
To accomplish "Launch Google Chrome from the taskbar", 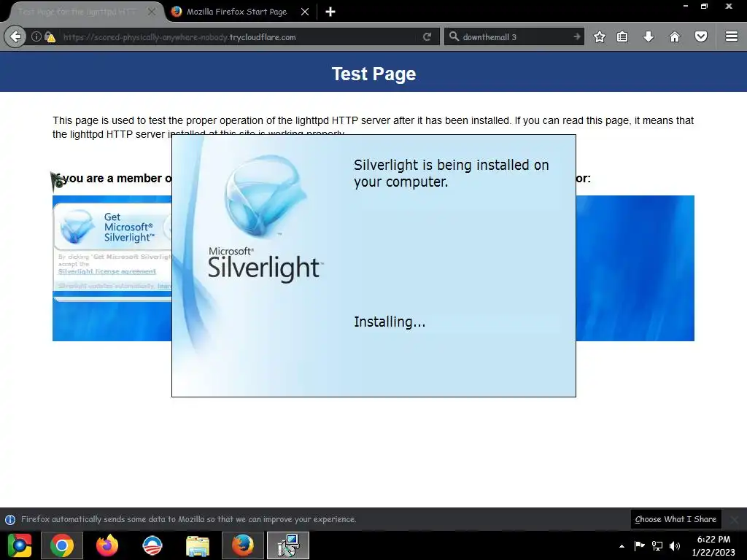I will (62, 545).
